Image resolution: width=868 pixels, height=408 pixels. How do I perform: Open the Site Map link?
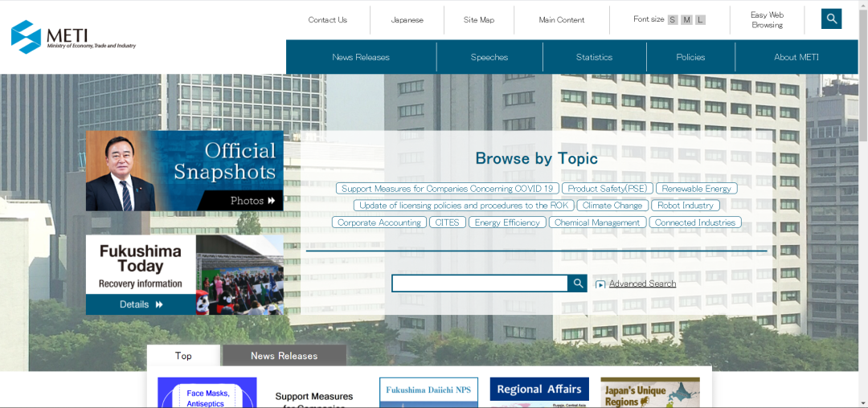point(479,20)
